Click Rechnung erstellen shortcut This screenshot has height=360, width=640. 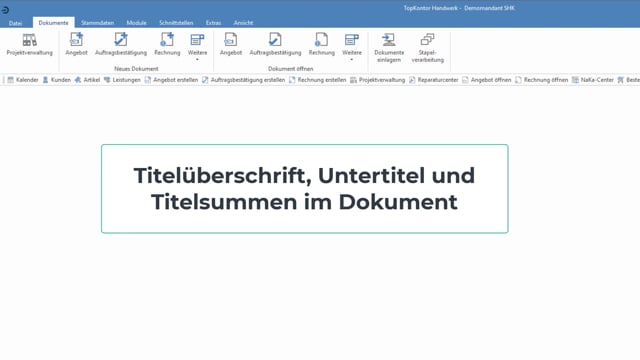tap(318, 80)
